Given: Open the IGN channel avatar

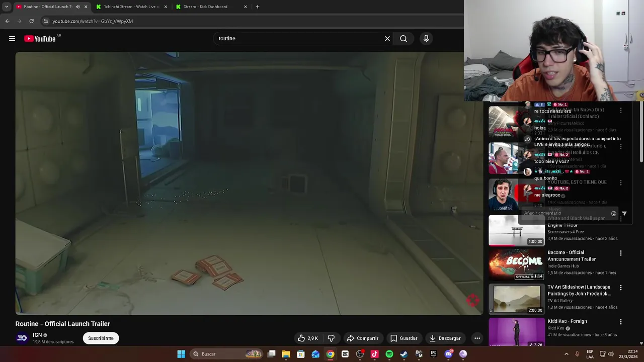Looking at the screenshot, I should (22, 338).
